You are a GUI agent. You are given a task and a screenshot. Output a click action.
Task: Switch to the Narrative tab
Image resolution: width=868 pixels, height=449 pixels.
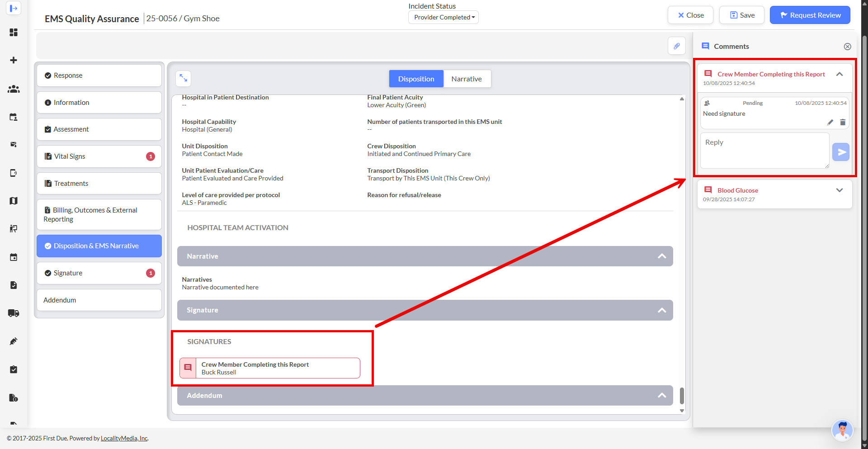point(467,79)
